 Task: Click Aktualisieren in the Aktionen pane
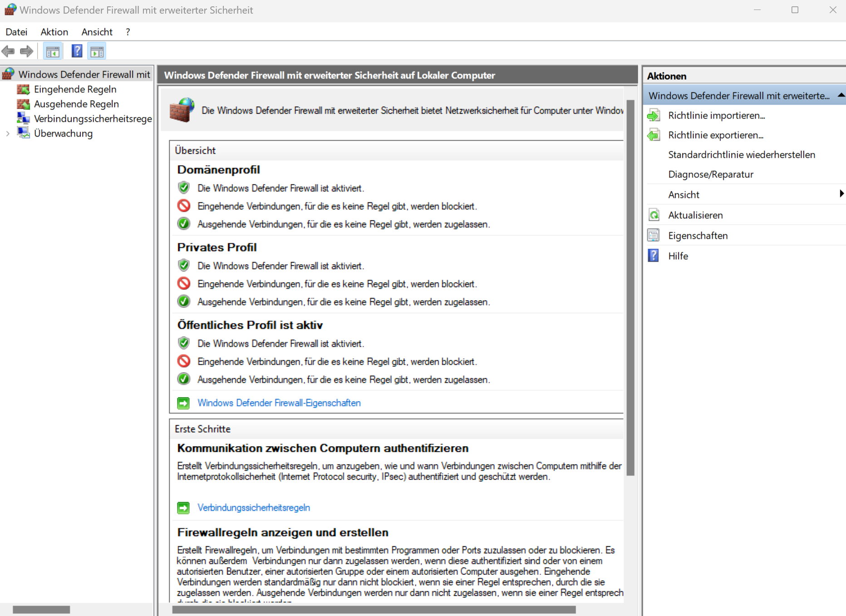[x=695, y=215]
